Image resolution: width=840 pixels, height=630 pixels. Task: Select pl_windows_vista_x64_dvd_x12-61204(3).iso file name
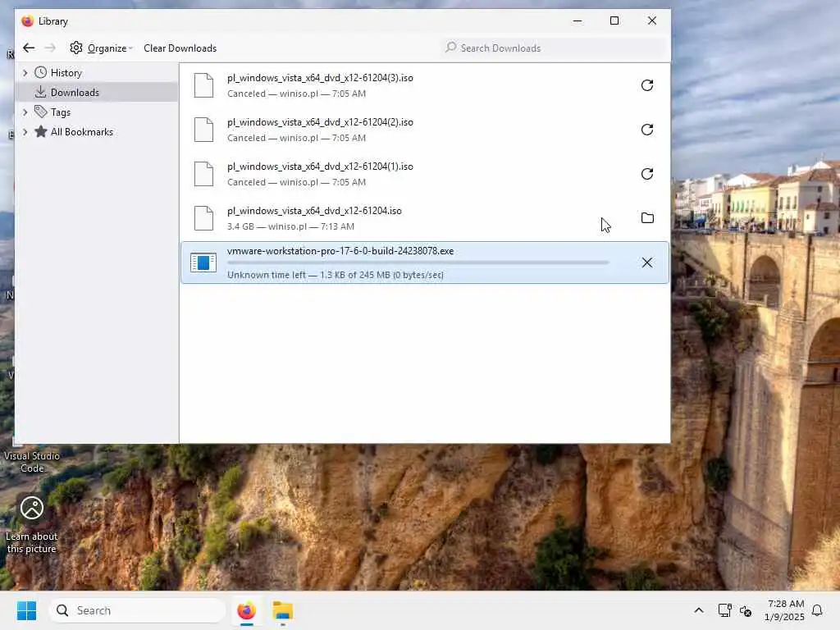320,78
